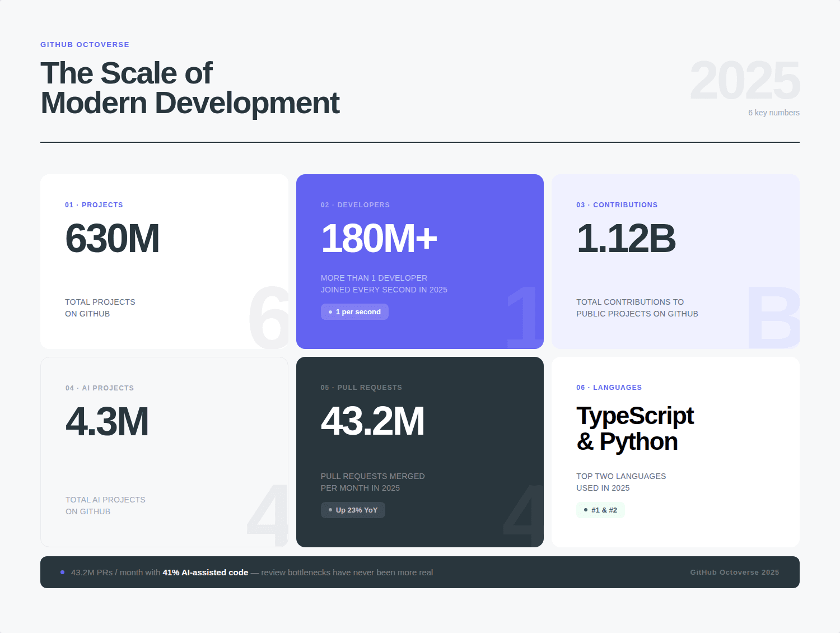This screenshot has width=840, height=633.
Task: Click the Up 23% YoY badge
Action: coord(353,510)
